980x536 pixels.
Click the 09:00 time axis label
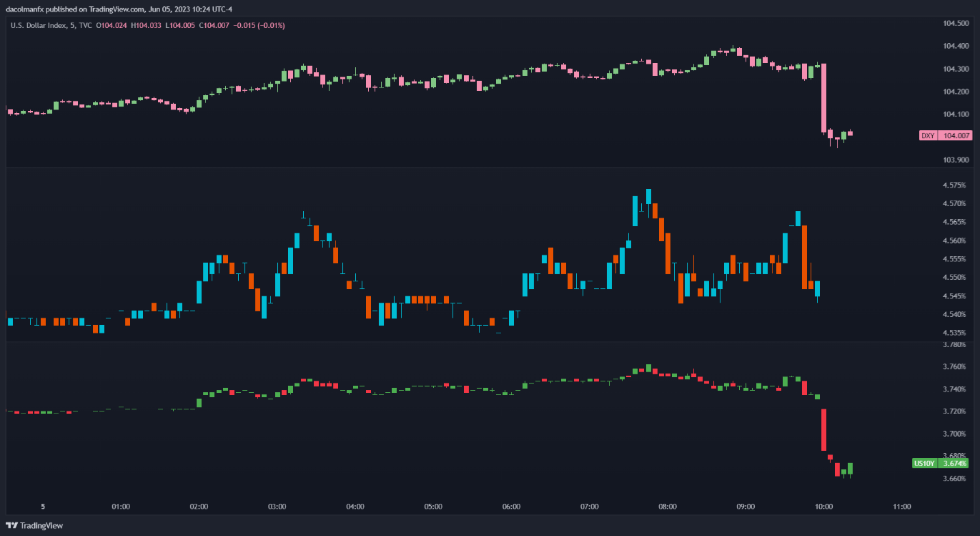(745, 507)
